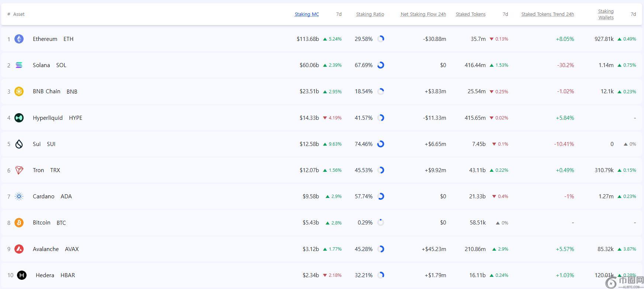The height and width of the screenshot is (289, 644).
Task: Click Sui's 9.63% staking MC change
Action: pos(333,144)
